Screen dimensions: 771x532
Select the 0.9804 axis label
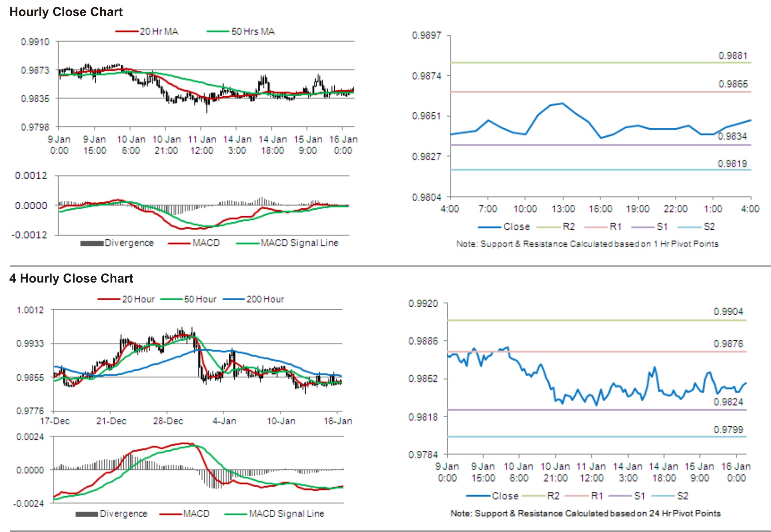point(426,198)
